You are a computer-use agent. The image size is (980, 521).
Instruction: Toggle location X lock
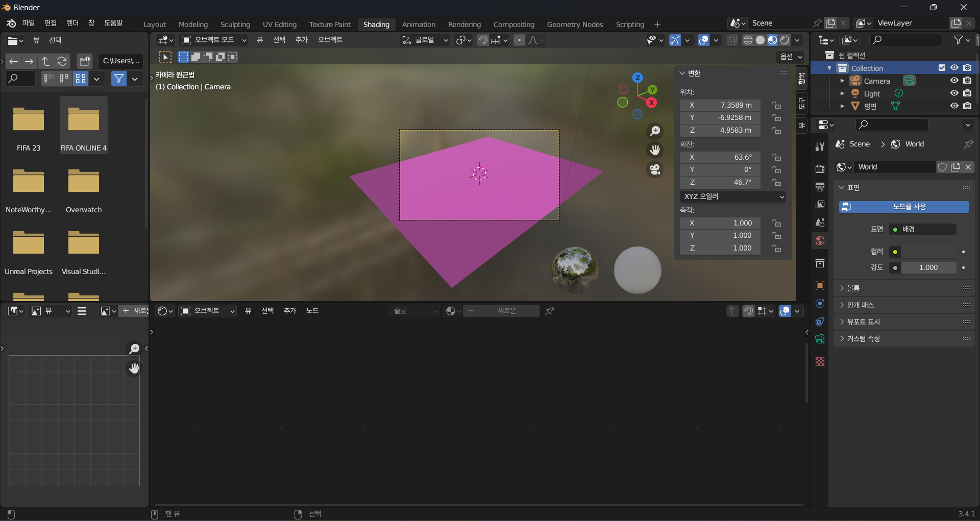click(776, 105)
